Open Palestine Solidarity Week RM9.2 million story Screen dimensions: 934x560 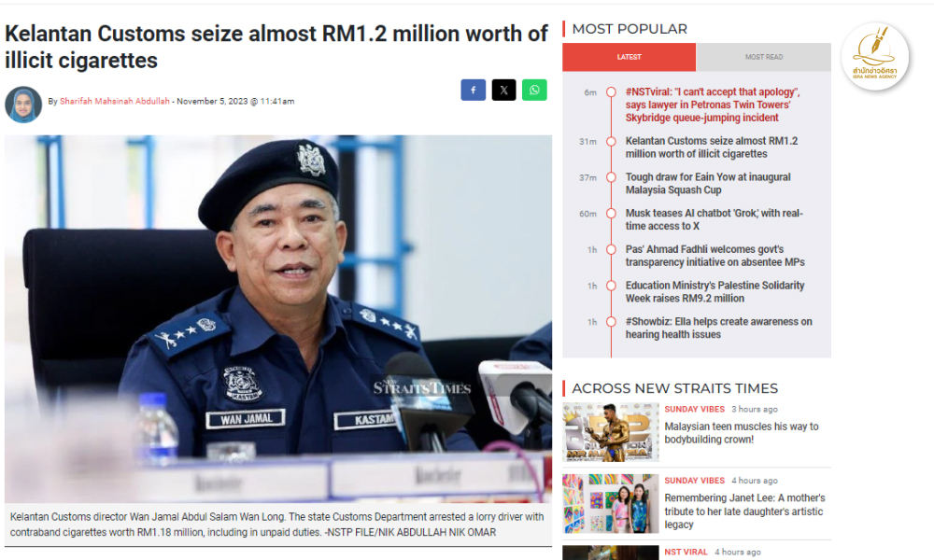point(715,291)
